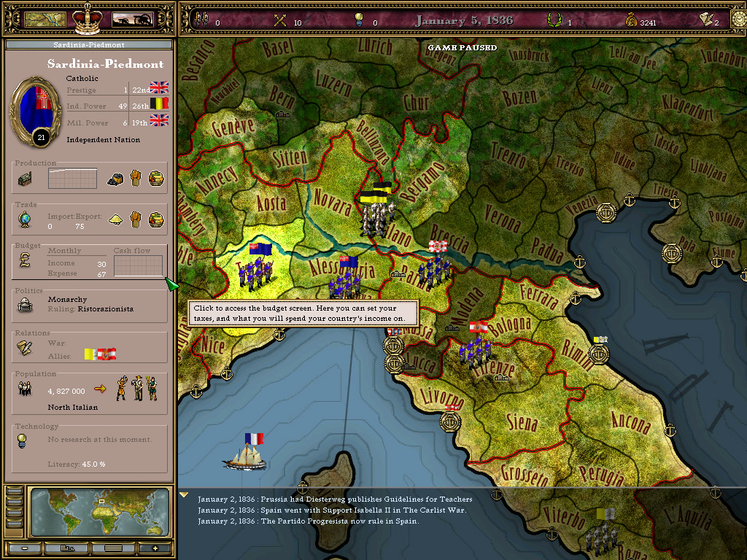Click the Cash flow graph in Budget
The image size is (747, 560).
click(138, 265)
